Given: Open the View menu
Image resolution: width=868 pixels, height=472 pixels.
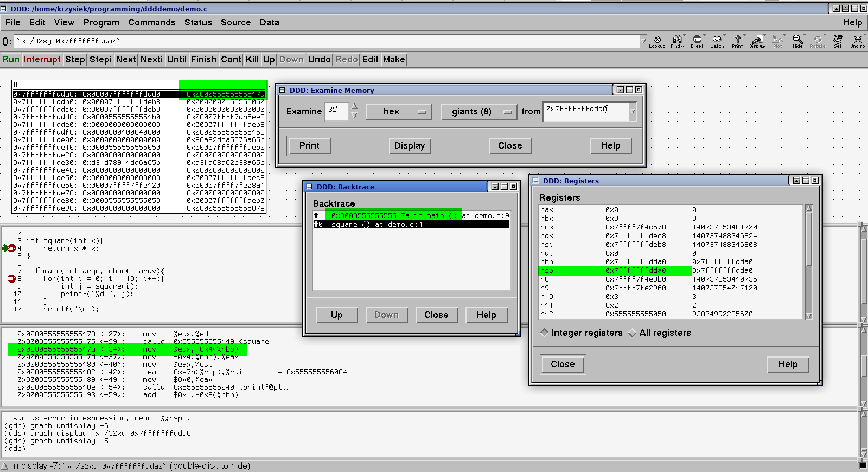Looking at the screenshot, I should point(64,22).
